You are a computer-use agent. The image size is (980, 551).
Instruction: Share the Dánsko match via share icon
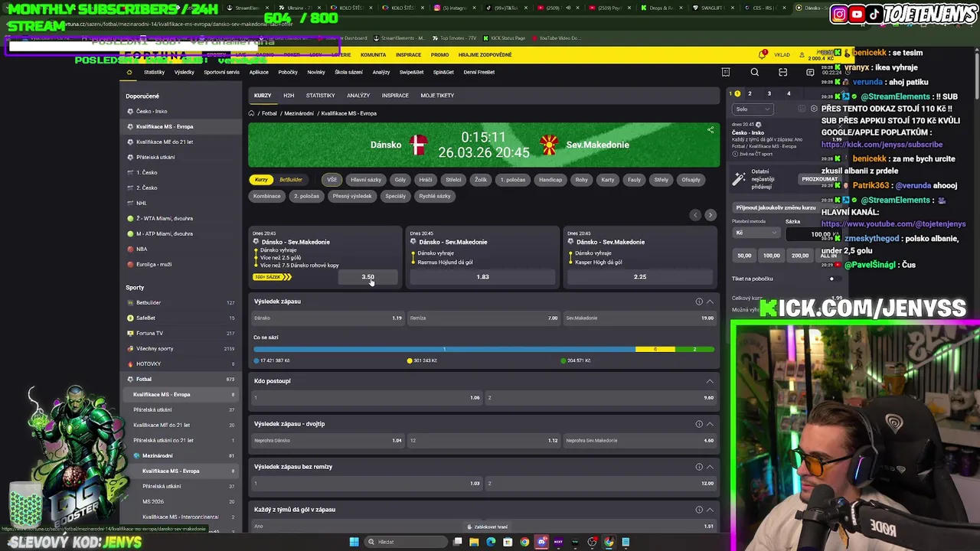[x=710, y=130]
